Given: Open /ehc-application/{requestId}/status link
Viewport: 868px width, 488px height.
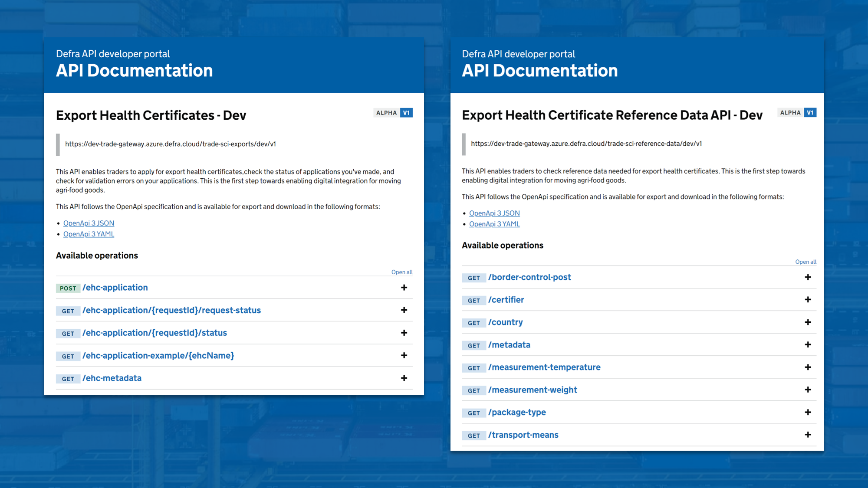Looking at the screenshot, I should (x=155, y=333).
